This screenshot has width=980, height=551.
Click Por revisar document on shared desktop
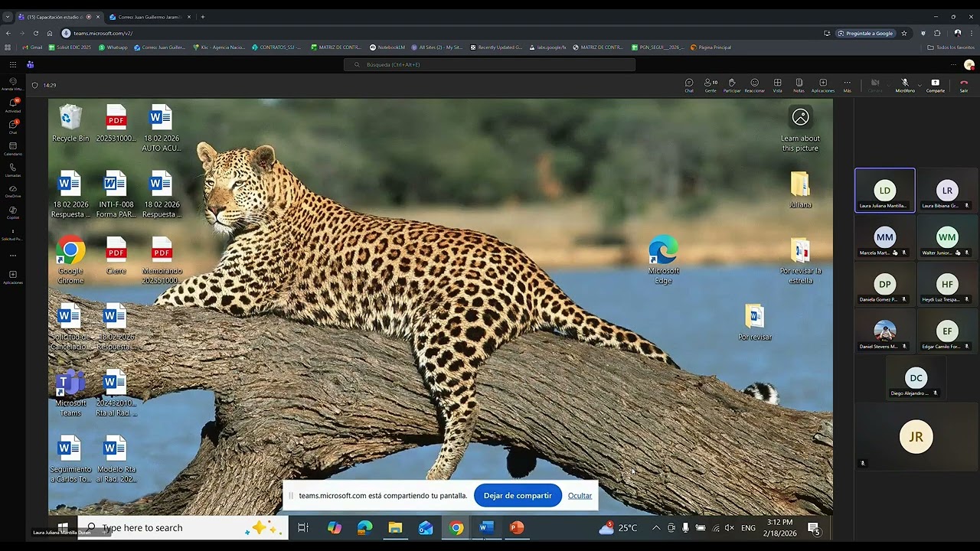[x=755, y=322]
